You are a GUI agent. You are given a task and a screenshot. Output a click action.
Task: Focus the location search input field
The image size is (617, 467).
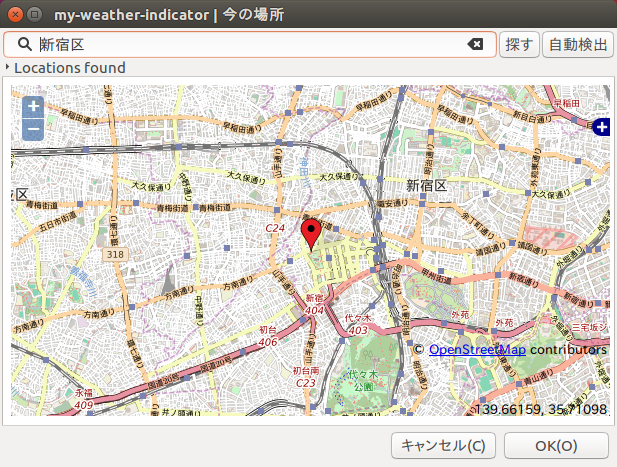pos(249,44)
